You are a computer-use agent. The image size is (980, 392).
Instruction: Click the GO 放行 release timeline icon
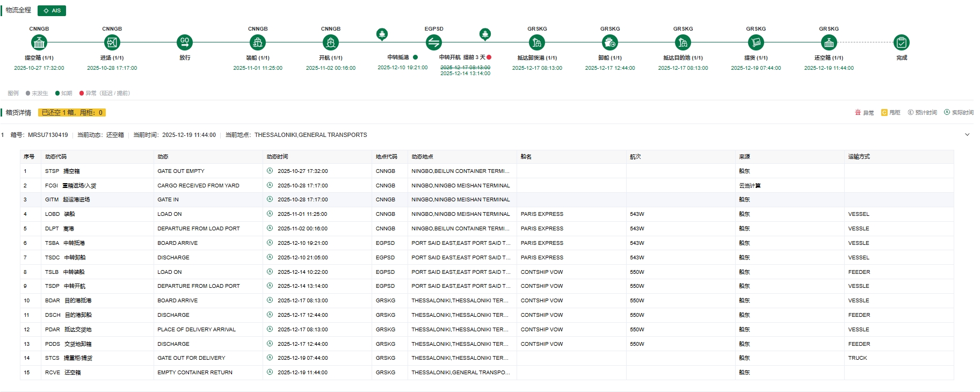point(185,42)
